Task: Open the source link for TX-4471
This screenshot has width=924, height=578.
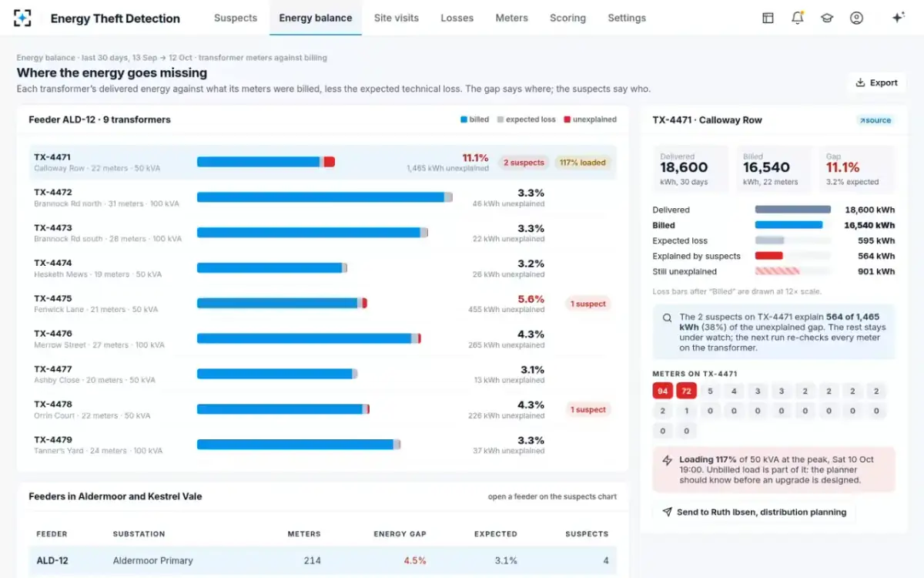Action: (875, 120)
